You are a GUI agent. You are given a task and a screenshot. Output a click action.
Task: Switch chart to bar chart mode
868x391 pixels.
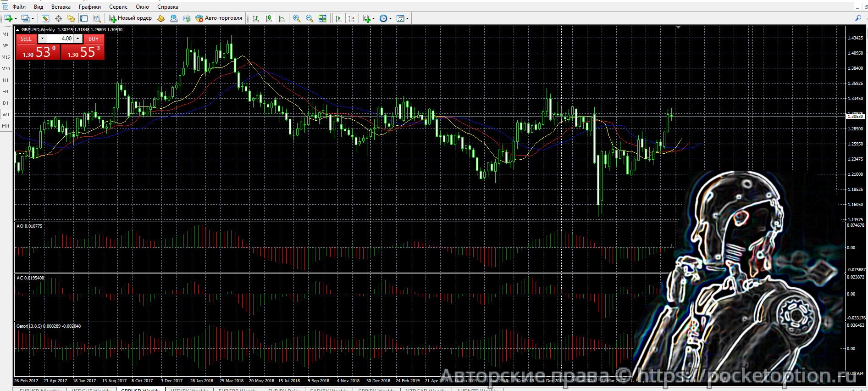tap(256, 18)
